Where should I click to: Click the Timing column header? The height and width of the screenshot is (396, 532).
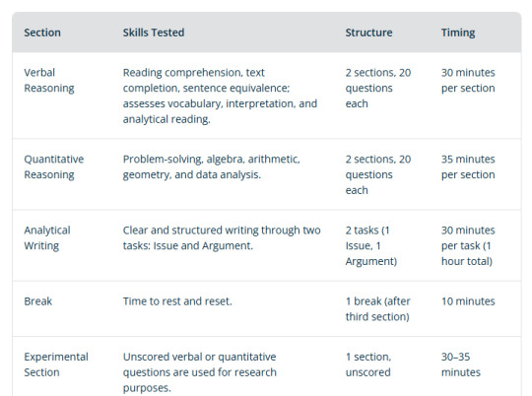pos(458,33)
